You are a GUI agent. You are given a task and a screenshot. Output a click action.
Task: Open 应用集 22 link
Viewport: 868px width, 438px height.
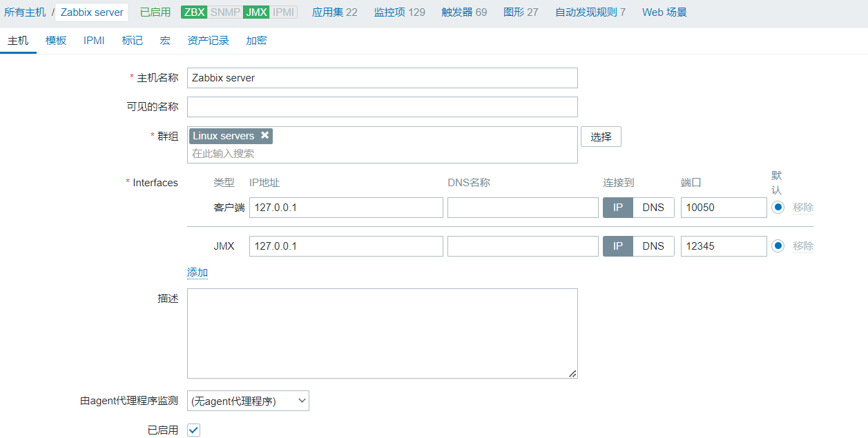[335, 12]
